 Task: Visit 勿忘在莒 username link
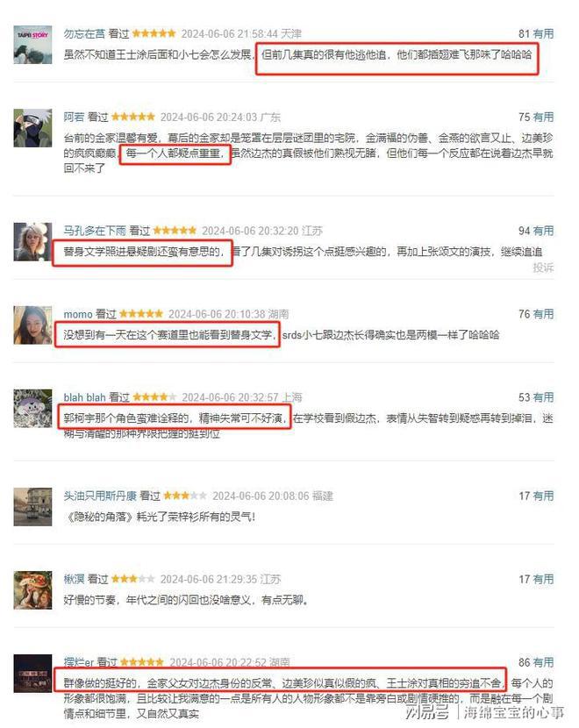[84, 33]
